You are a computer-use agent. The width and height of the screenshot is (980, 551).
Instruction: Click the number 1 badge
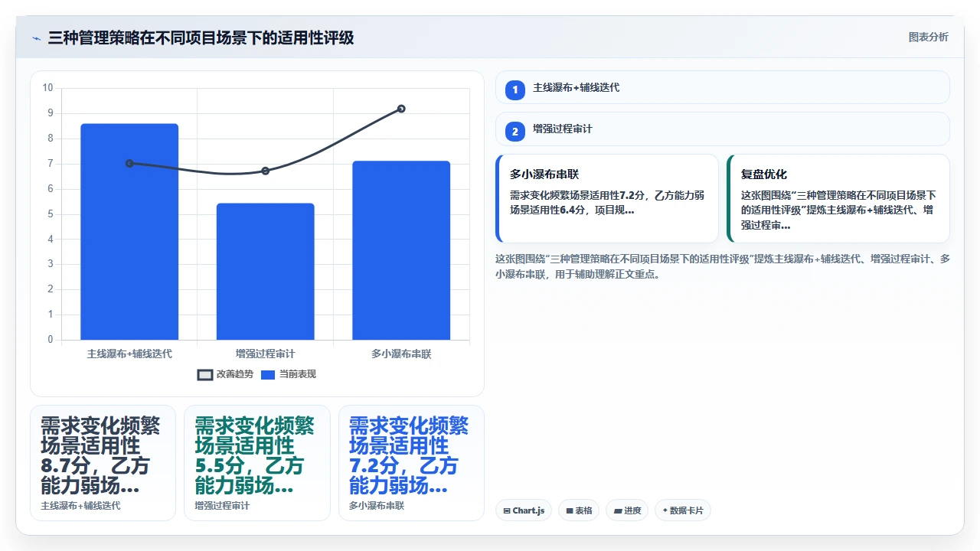(515, 90)
